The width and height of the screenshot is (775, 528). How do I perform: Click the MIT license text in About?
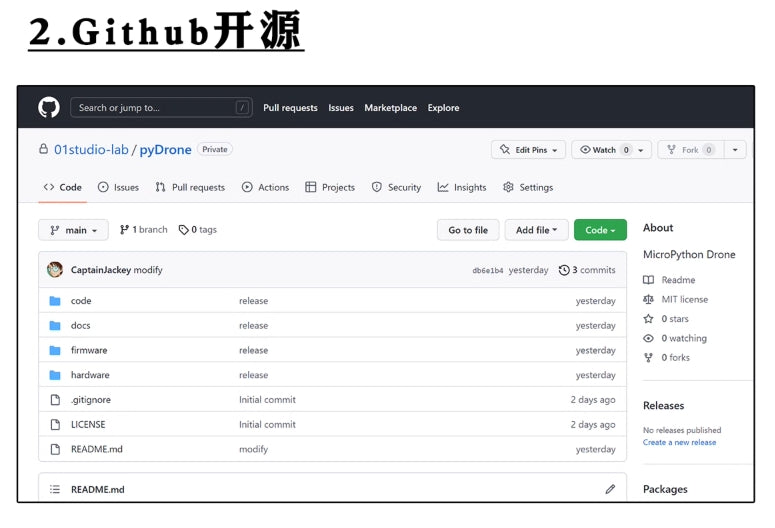(x=685, y=299)
